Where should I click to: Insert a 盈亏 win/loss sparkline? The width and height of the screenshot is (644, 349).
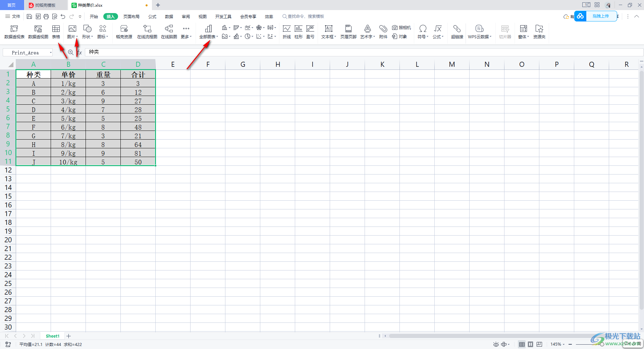310,32
